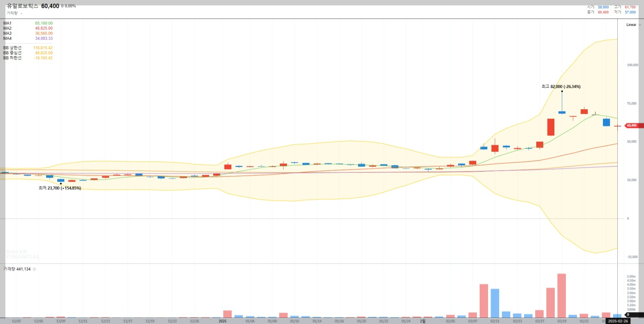The width and height of the screenshot is (644, 324).
Task: Select the BB 중심선 legend row
Action: 28,53
